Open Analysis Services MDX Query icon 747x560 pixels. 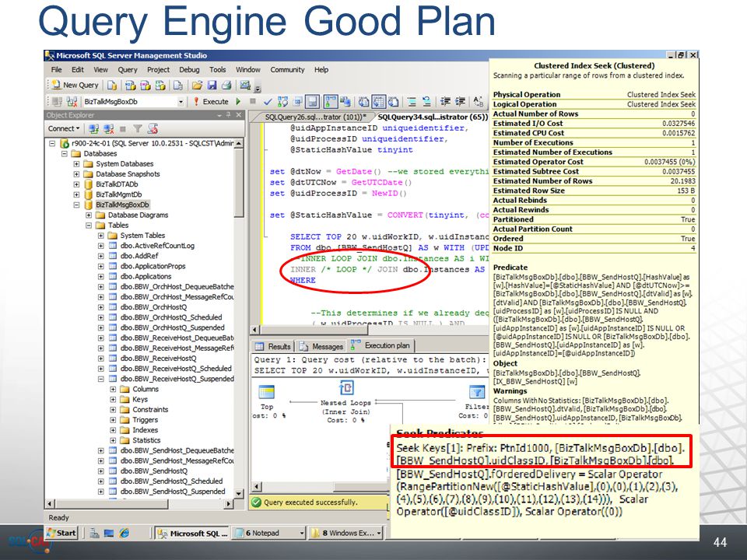pyautogui.click(x=130, y=86)
